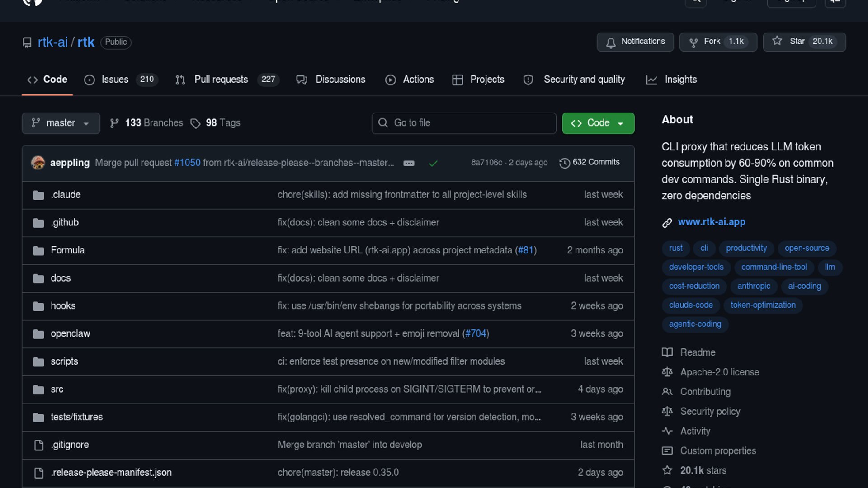Click the Activity pulse icon
Image resolution: width=868 pixels, height=488 pixels.
click(x=667, y=431)
